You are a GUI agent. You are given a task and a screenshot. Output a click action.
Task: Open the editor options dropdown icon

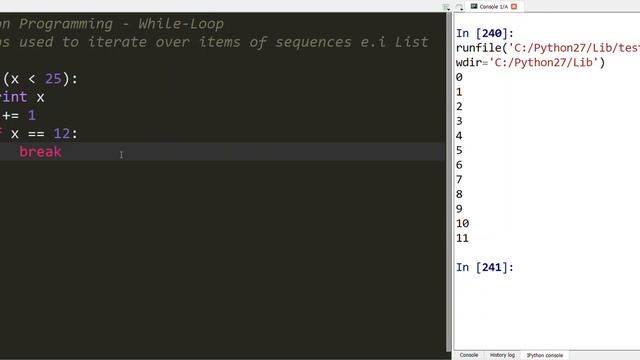click(x=446, y=7)
